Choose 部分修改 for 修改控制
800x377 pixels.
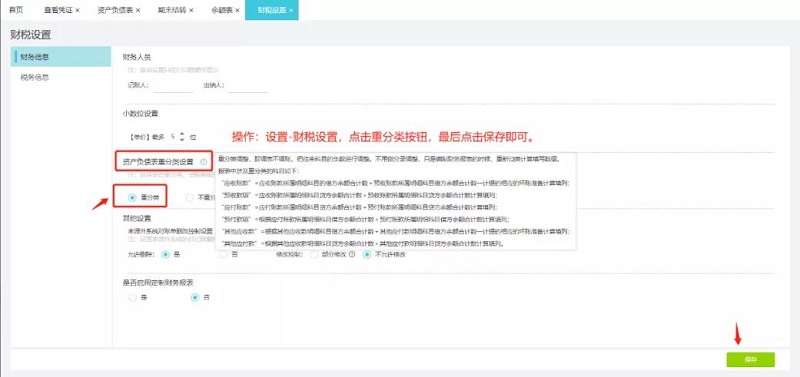[314, 254]
